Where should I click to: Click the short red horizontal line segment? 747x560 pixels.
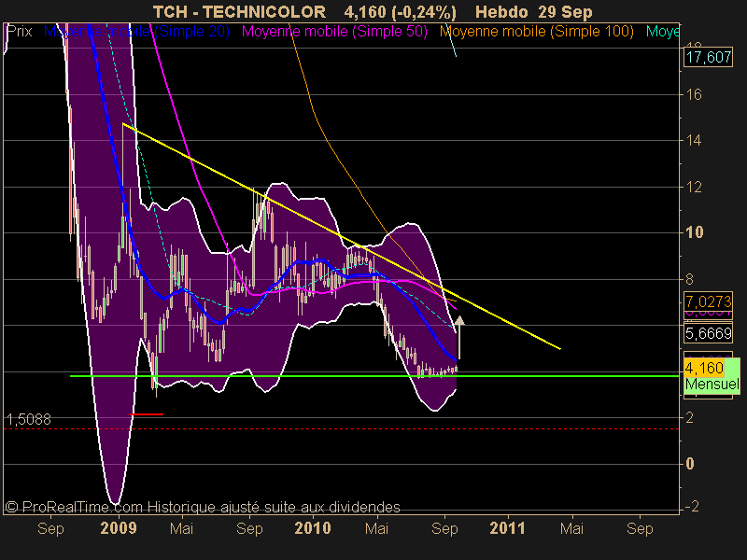click(148, 414)
